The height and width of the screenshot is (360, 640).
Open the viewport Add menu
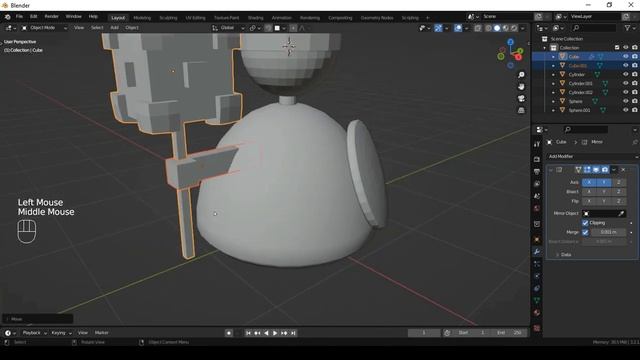tap(114, 28)
